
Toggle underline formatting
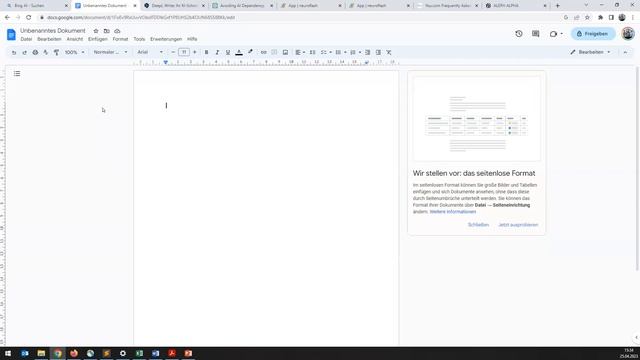(x=228, y=52)
